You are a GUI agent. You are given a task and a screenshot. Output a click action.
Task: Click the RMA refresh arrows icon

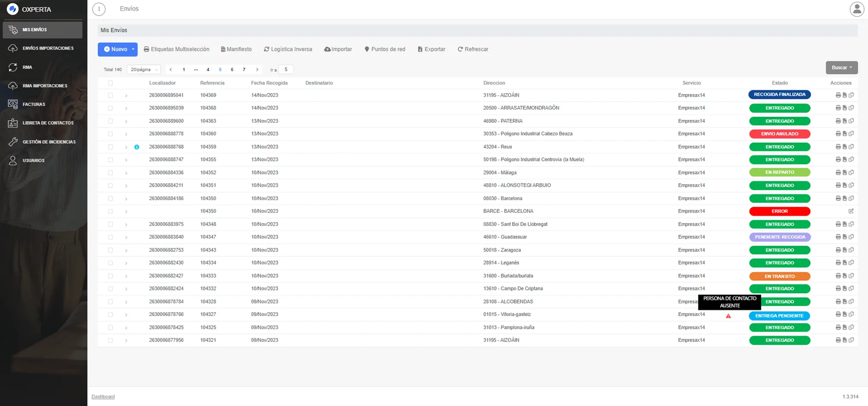[x=13, y=67]
